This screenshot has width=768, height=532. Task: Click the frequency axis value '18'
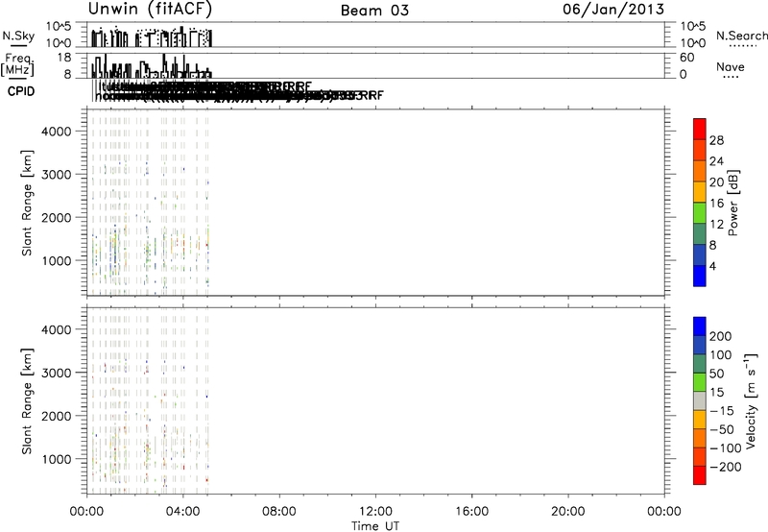[x=64, y=58]
